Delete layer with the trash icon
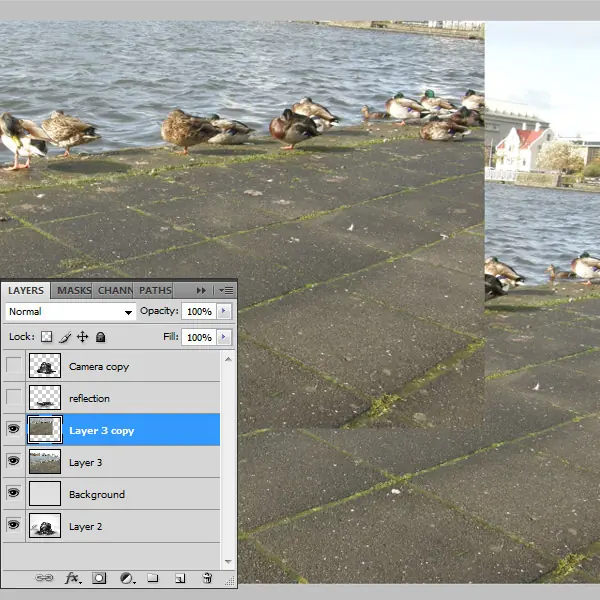The image size is (600, 600). [x=207, y=577]
